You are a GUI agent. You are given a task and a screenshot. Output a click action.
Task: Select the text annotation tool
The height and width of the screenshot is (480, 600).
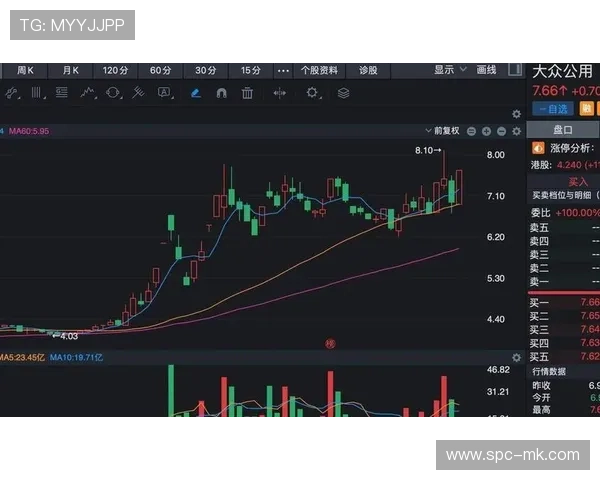point(164,93)
